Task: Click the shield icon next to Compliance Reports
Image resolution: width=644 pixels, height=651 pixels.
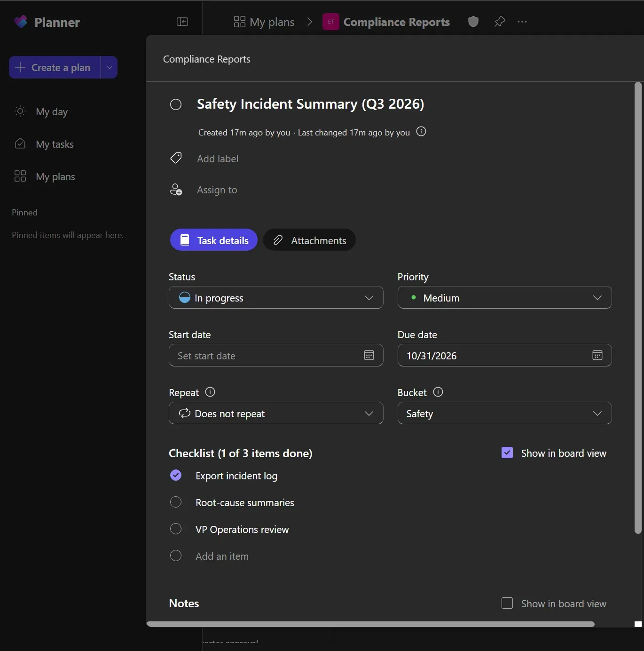Action: (473, 22)
